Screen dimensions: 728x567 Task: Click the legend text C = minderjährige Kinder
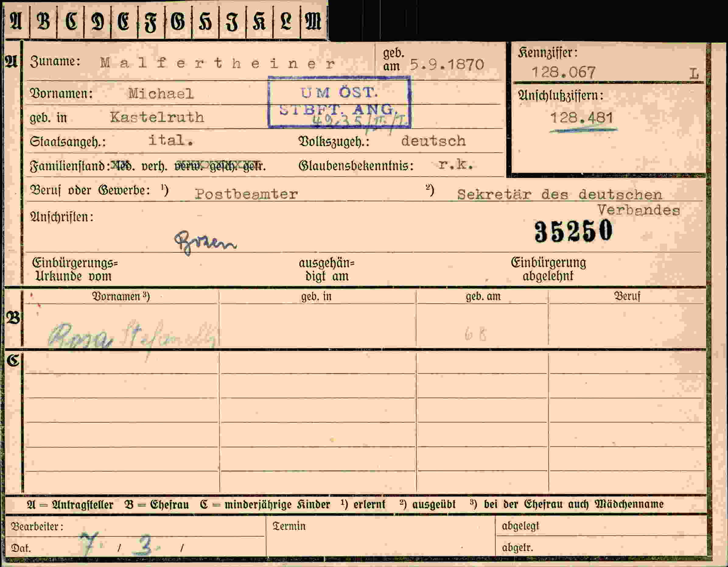coord(265,504)
